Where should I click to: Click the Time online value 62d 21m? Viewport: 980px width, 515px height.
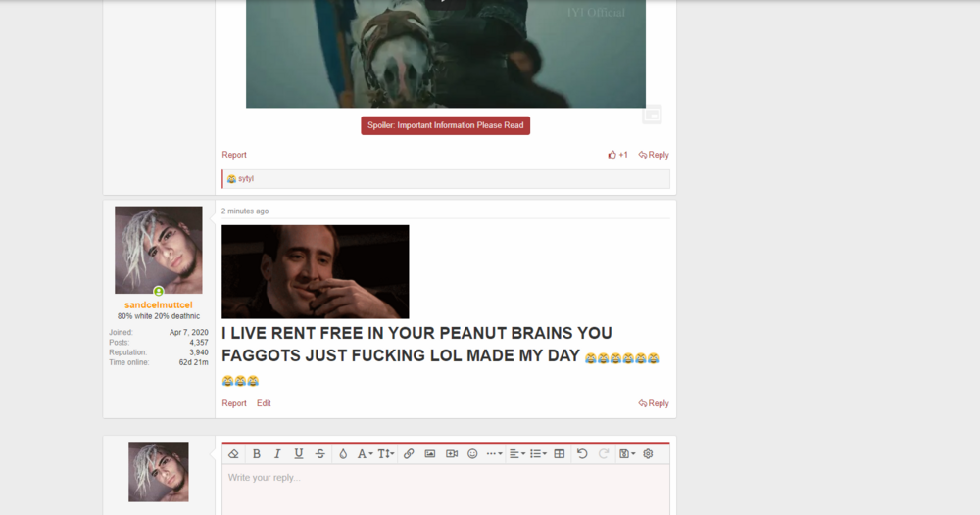coord(194,362)
